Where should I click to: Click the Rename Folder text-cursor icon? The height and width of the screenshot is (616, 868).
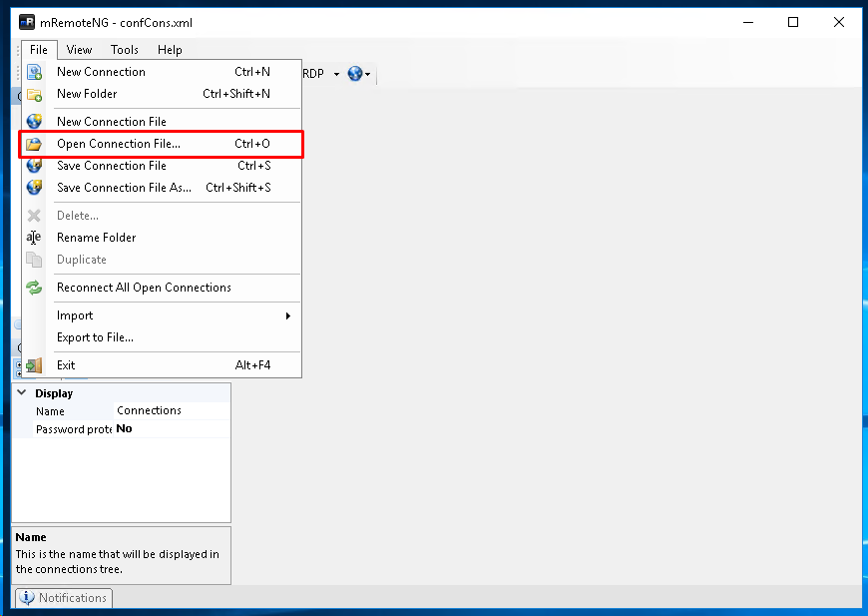[34, 238]
